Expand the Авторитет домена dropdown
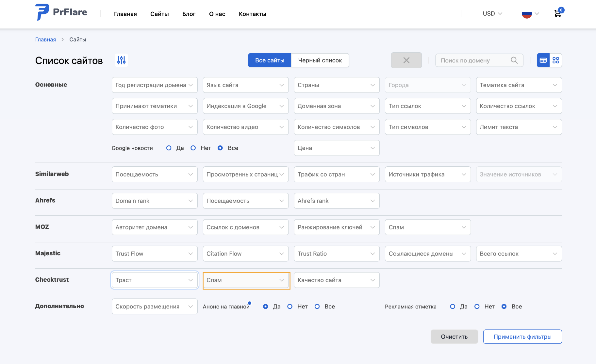 click(155, 227)
